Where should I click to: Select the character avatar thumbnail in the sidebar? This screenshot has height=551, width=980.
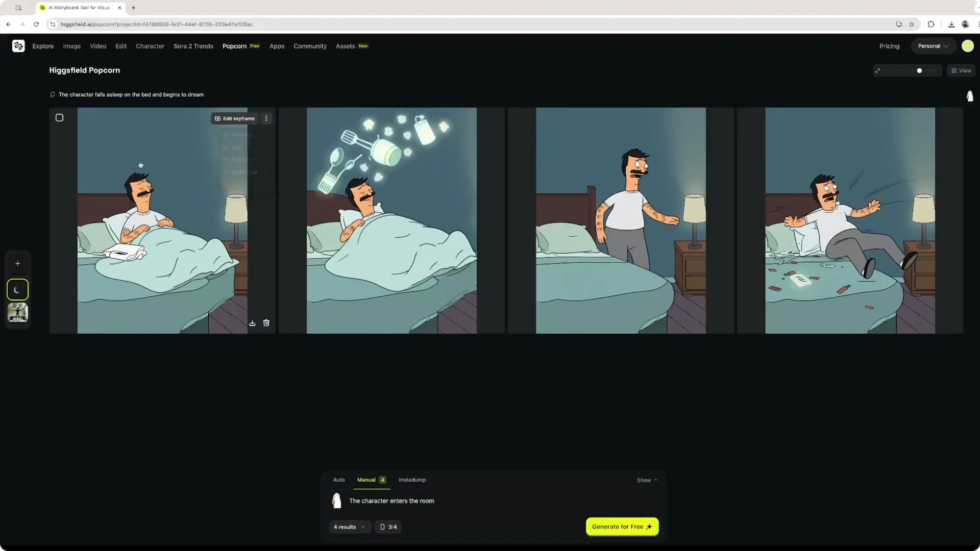[17, 313]
